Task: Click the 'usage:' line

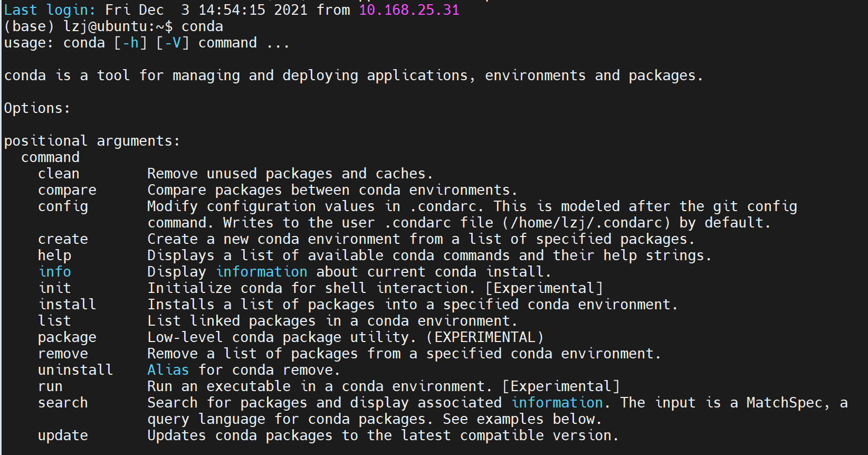Action: [147, 43]
